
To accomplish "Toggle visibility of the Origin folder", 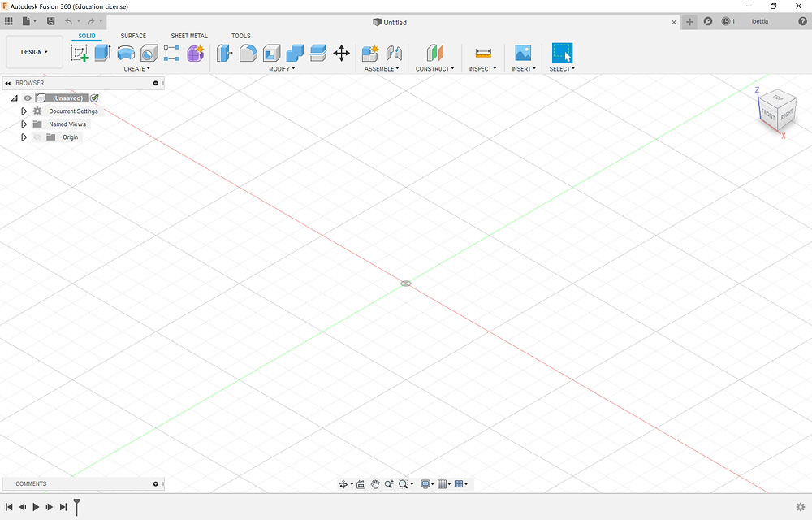I will click(37, 137).
